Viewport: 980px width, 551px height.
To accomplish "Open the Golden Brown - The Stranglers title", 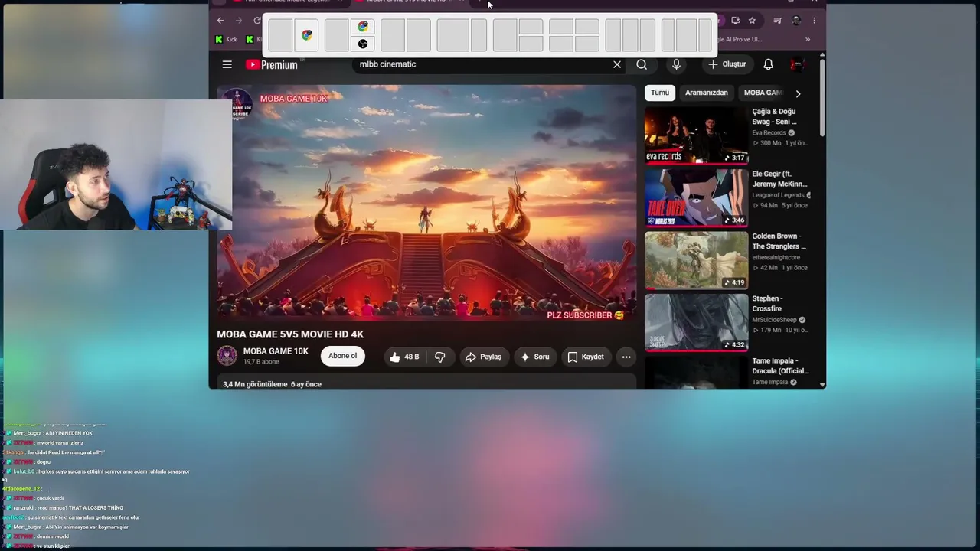I will pyautogui.click(x=779, y=241).
